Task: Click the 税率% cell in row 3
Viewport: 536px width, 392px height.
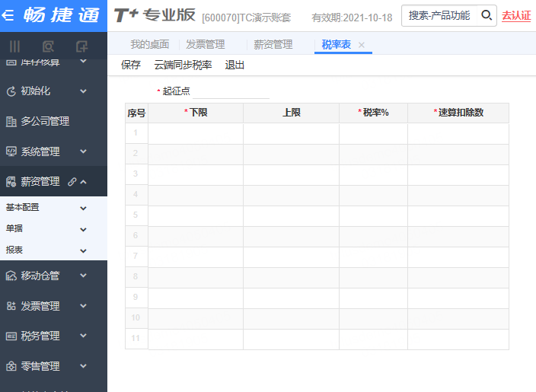Action: pyautogui.click(x=373, y=175)
